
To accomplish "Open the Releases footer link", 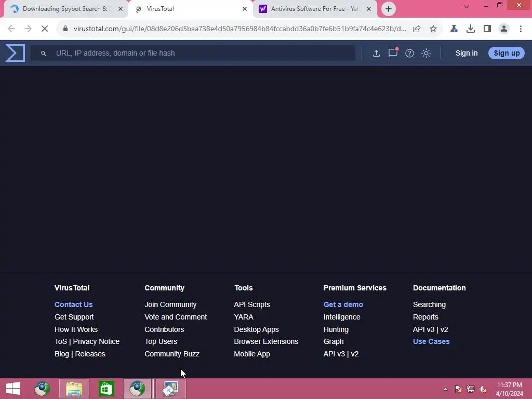I will (90, 354).
